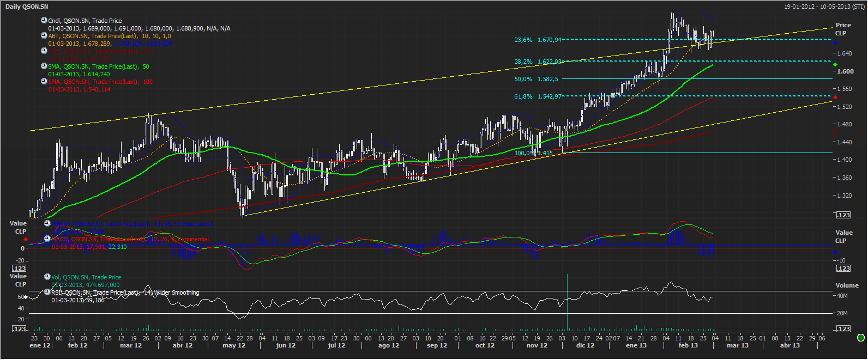This screenshot has height=360, width=868.
Task: Click the clock icon beside Cndl series
Action: point(44,20)
